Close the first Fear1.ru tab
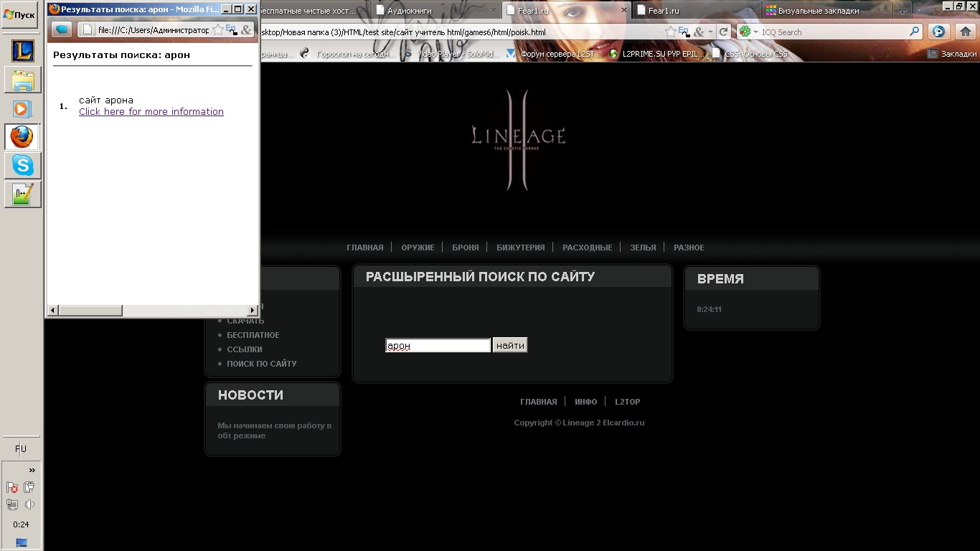Viewport: 980px width, 551px height. [623, 11]
